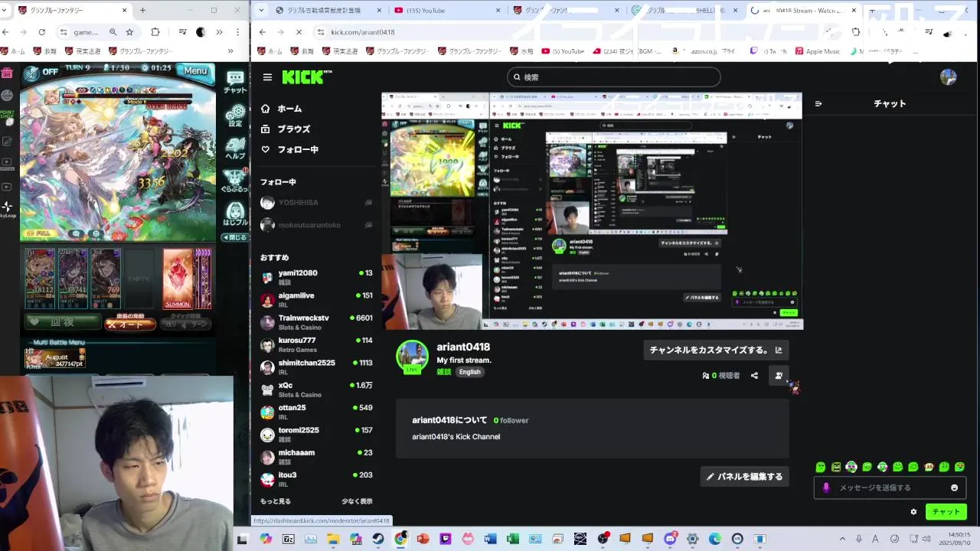Open recommended channel michaaam
Screen dimensions: 980x551
315,457
